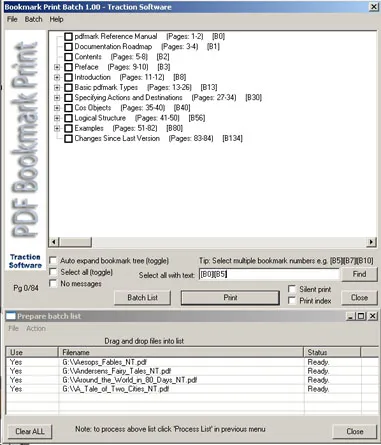Open the Batch List button
The width and height of the screenshot is (381, 445).
pyautogui.click(x=143, y=298)
